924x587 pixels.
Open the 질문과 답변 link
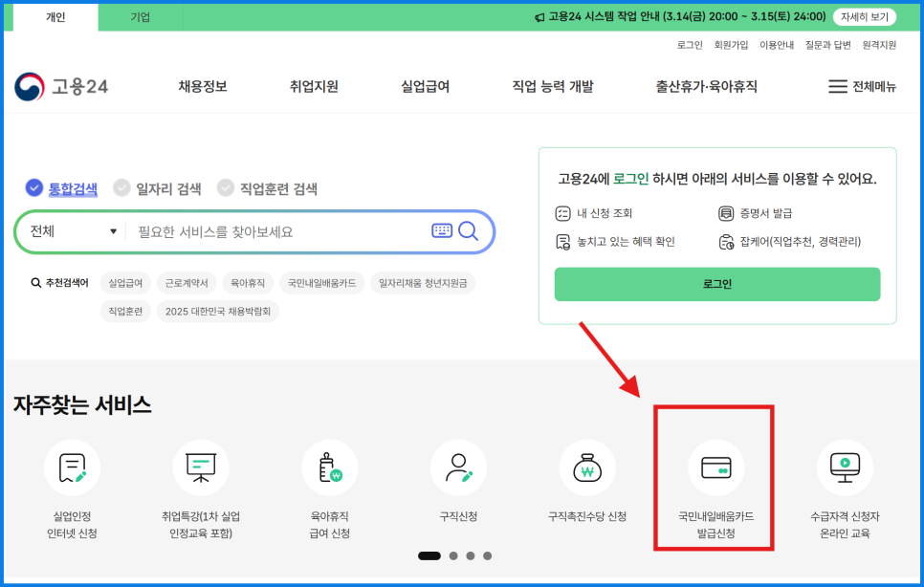[828, 45]
